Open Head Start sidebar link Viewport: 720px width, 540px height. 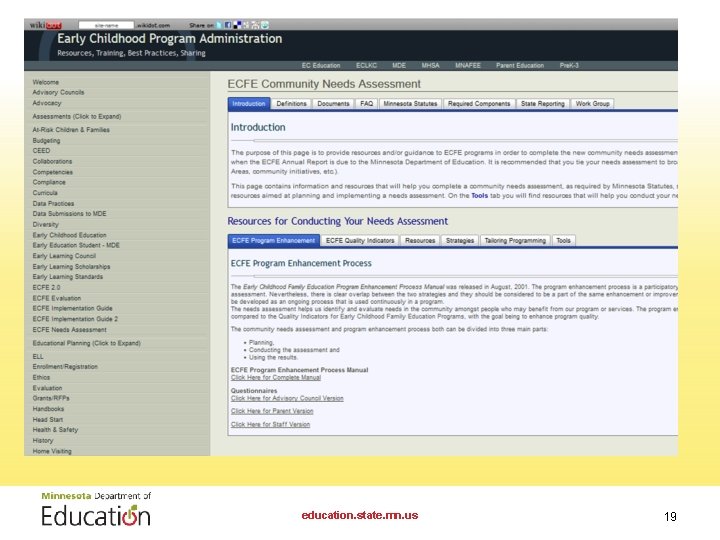click(47, 420)
